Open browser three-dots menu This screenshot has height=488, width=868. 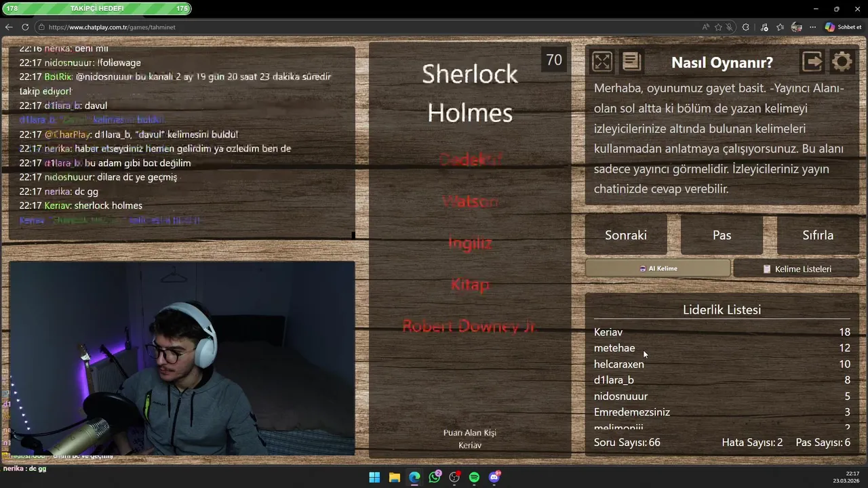[812, 27]
